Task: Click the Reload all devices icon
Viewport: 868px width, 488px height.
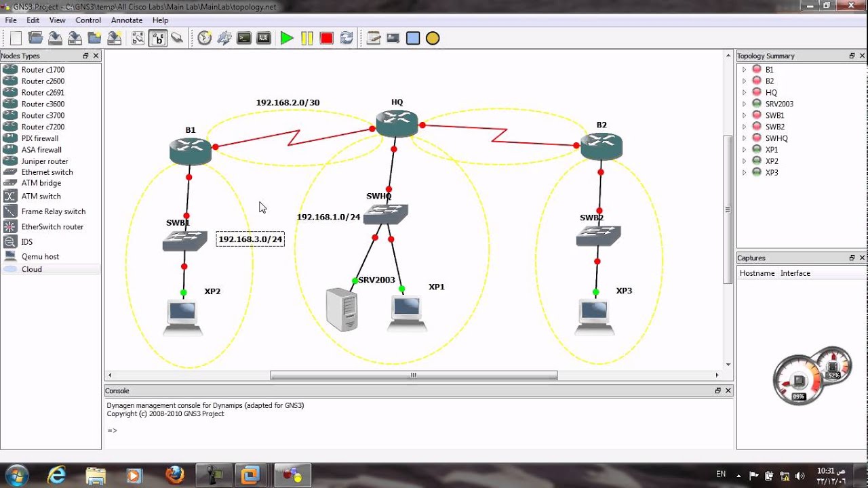Action: (346, 38)
